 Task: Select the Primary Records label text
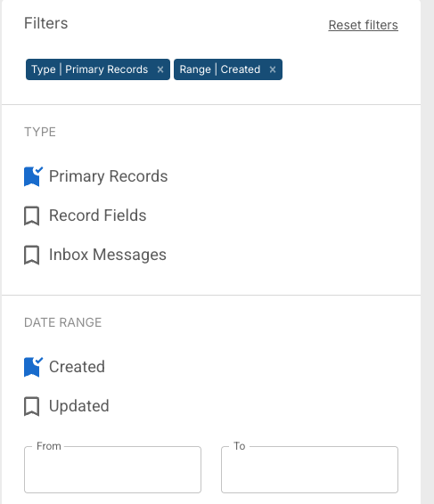[109, 176]
